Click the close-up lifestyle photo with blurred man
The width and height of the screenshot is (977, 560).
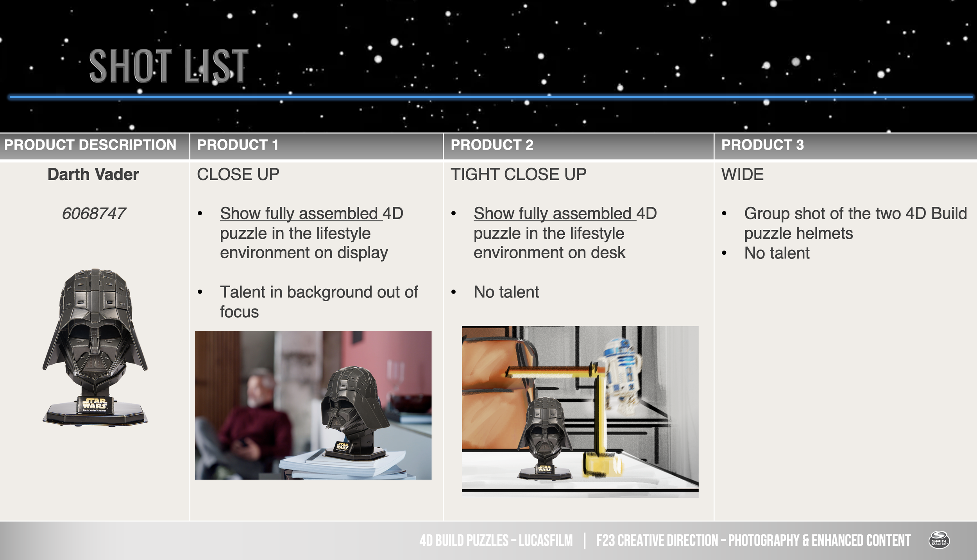(313, 405)
